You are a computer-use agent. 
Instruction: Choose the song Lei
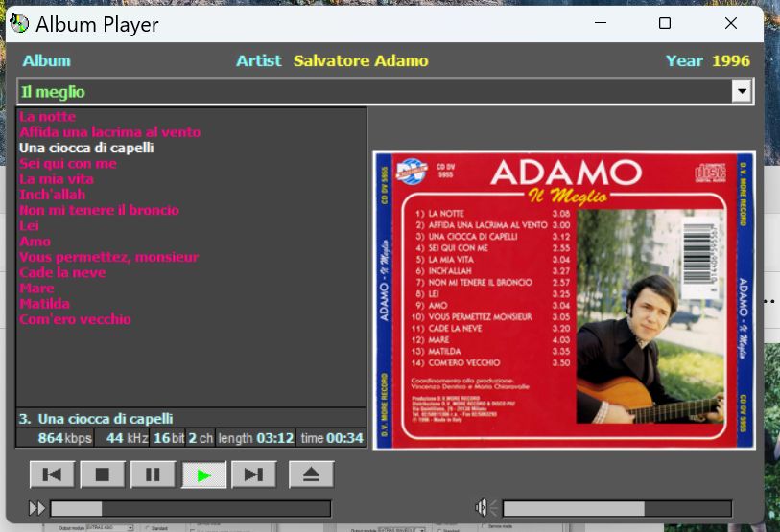(x=29, y=225)
